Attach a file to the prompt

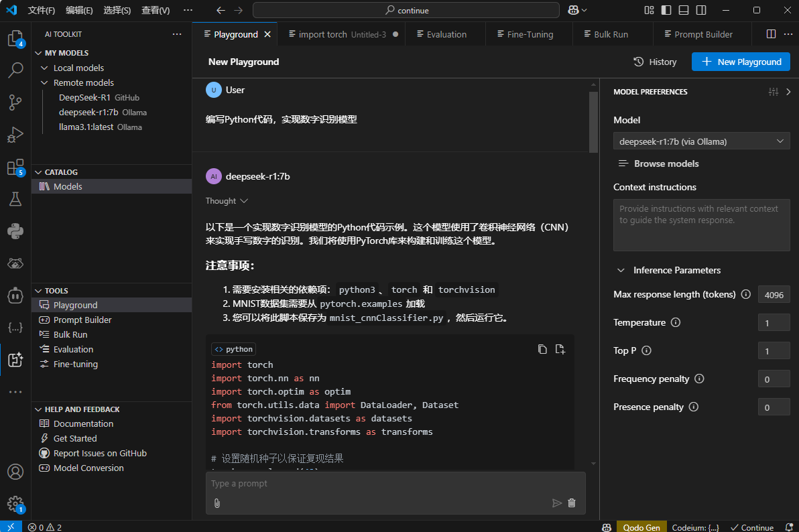217,503
